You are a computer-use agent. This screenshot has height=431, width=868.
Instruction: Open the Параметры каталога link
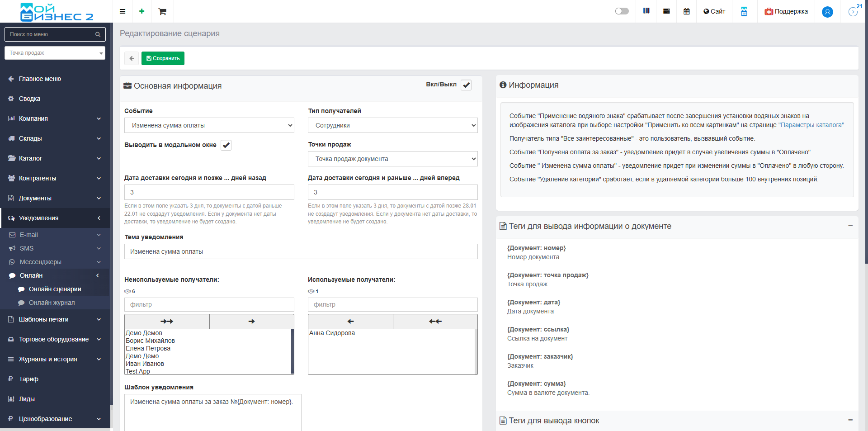click(811, 125)
